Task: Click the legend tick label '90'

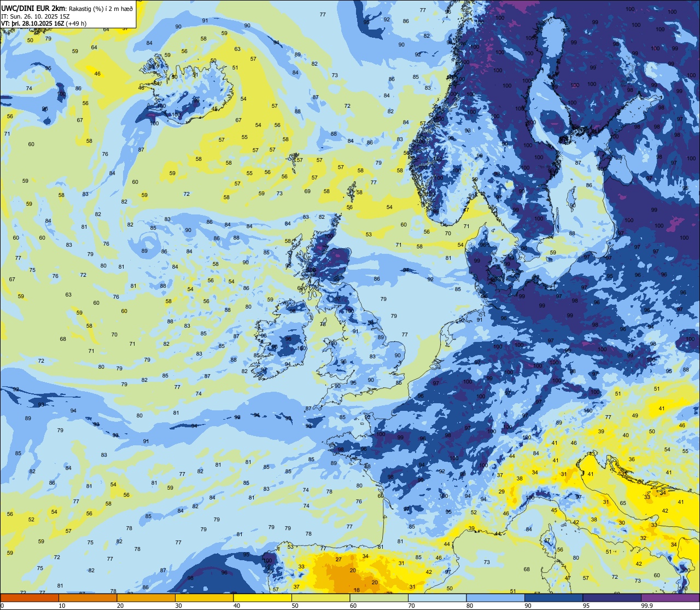Action: click(528, 606)
